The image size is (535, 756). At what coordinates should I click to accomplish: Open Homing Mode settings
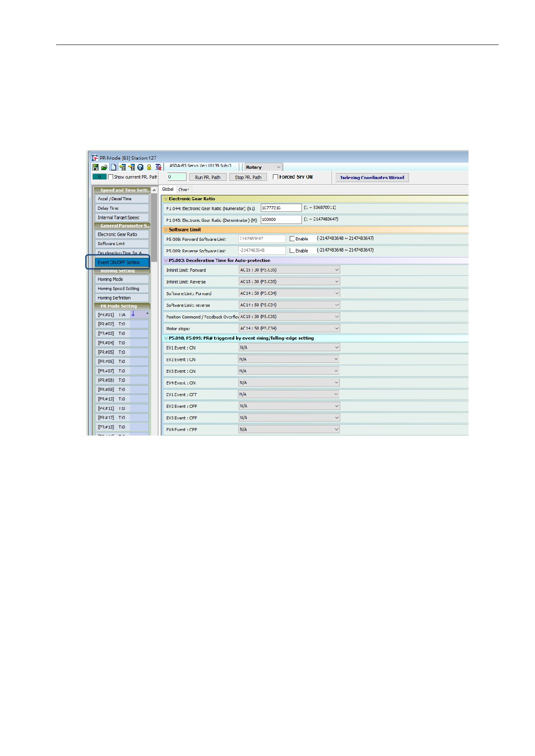(x=122, y=279)
